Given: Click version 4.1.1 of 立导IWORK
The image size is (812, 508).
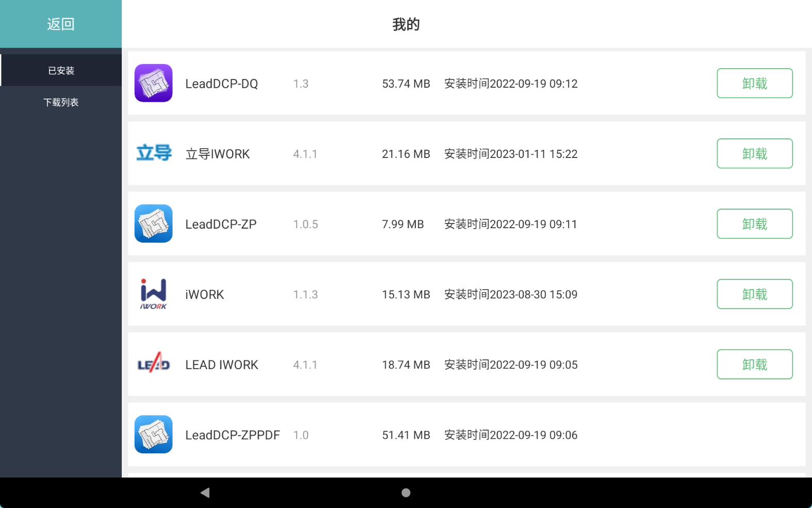Looking at the screenshot, I should tap(305, 154).
